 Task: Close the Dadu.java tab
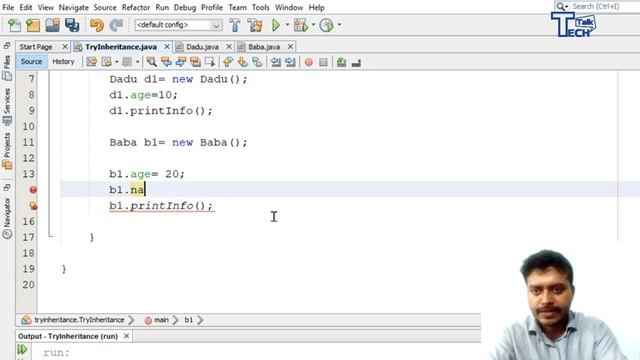point(229,47)
